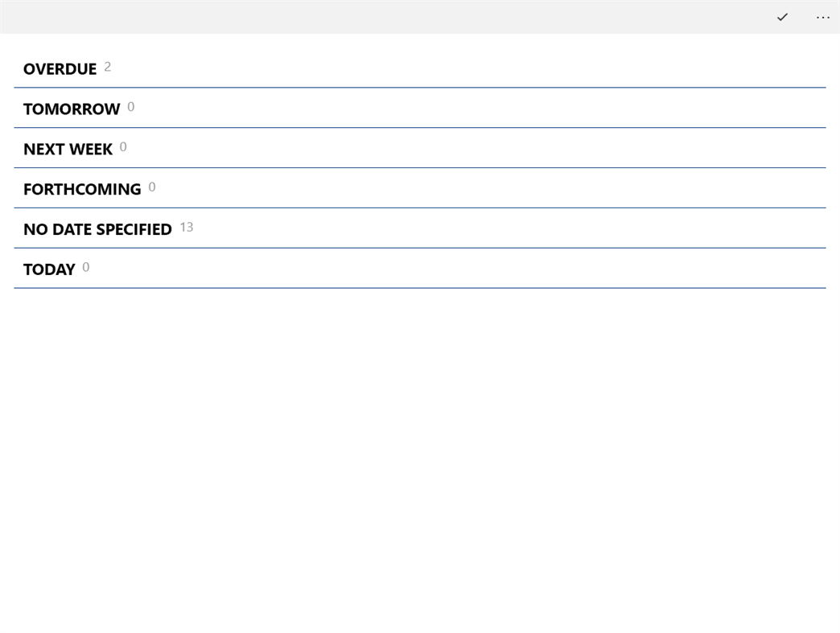Click the count 2 beside OVERDUE
The image size is (840, 633).
108,67
